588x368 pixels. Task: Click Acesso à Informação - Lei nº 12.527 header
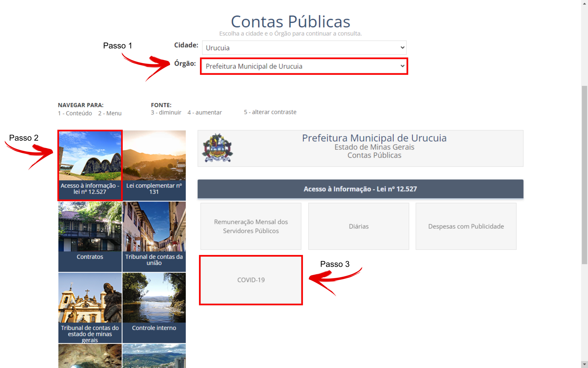(360, 189)
